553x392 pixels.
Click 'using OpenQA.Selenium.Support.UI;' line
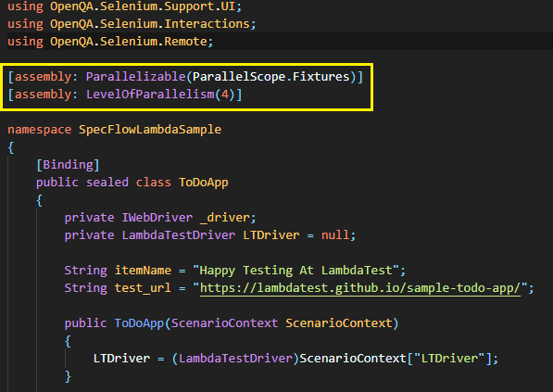tap(125, 6)
